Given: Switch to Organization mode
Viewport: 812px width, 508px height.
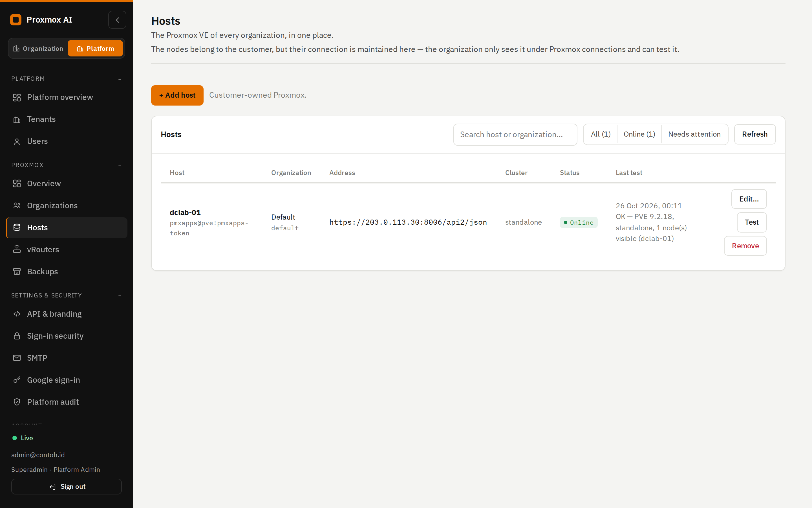Looking at the screenshot, I should tap(38, 48).
